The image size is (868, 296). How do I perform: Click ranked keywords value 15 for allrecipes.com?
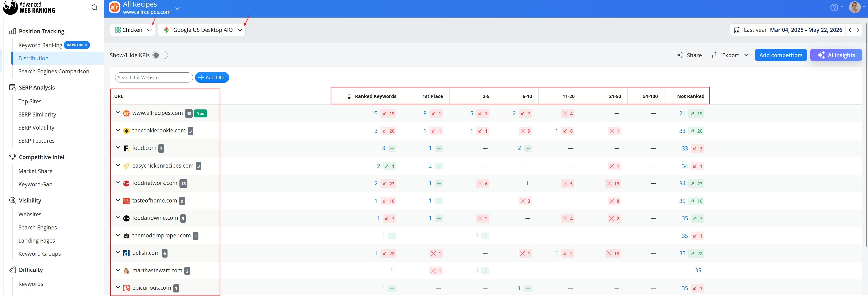374,114
